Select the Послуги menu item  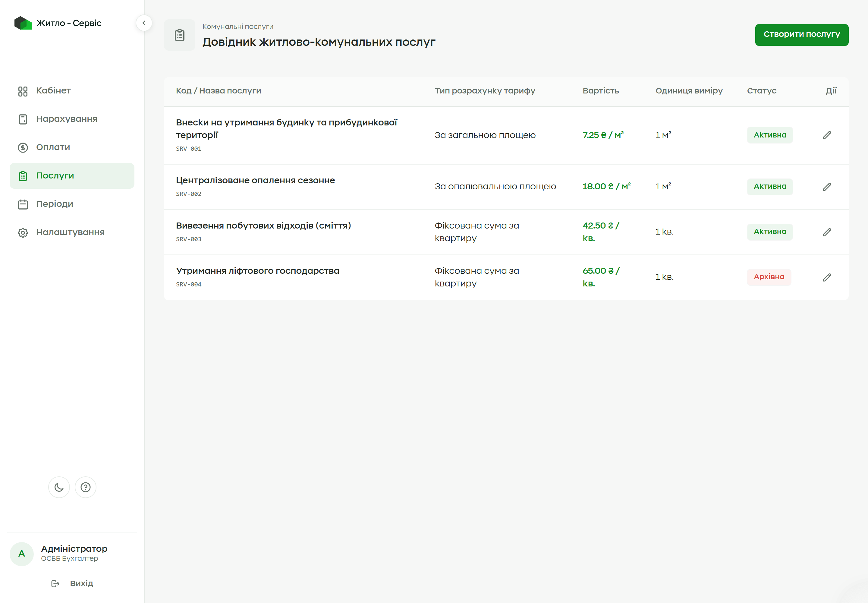point(72,176)
